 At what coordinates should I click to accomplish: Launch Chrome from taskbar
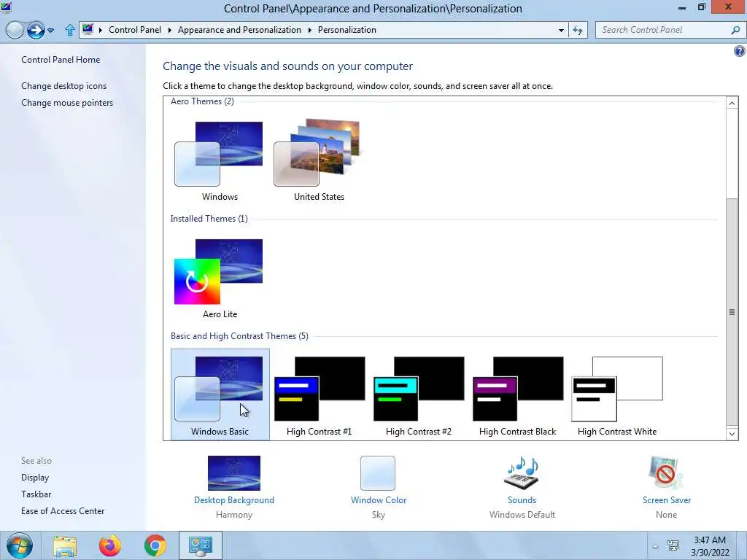[155, 545]
